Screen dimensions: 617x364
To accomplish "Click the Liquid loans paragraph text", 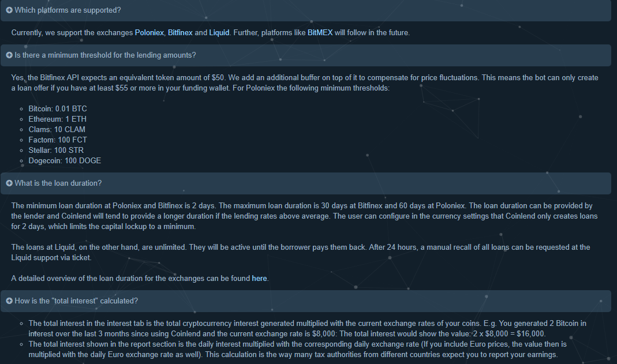I will 301,252.
